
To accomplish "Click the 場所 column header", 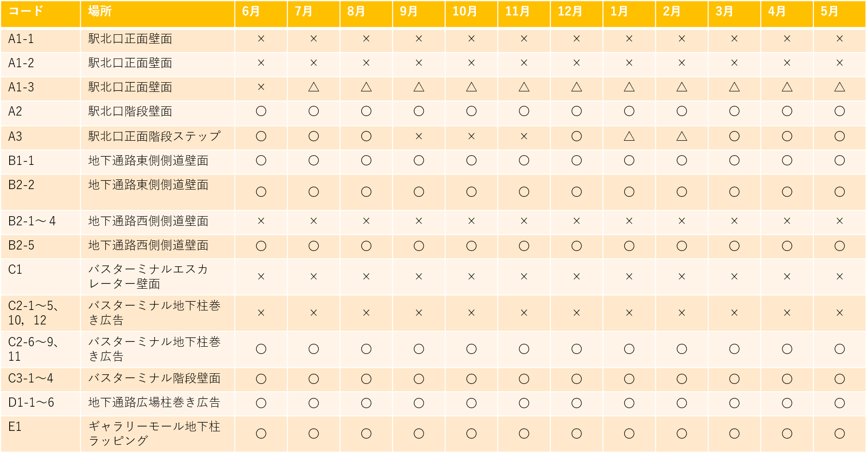I will (x=158, y=14).
